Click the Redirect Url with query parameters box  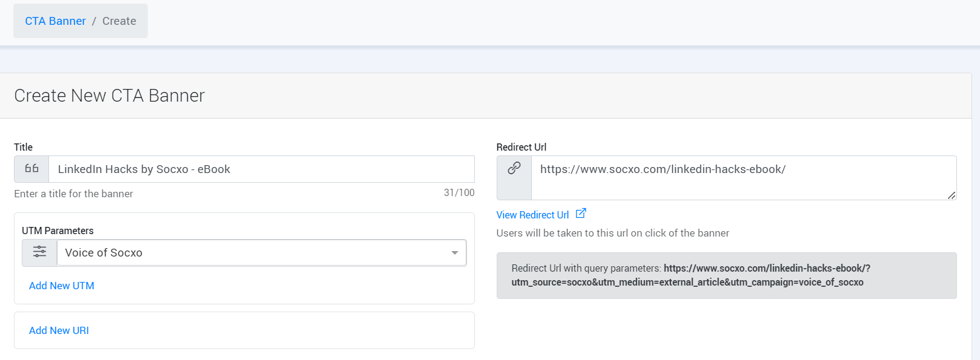(726, 275)
